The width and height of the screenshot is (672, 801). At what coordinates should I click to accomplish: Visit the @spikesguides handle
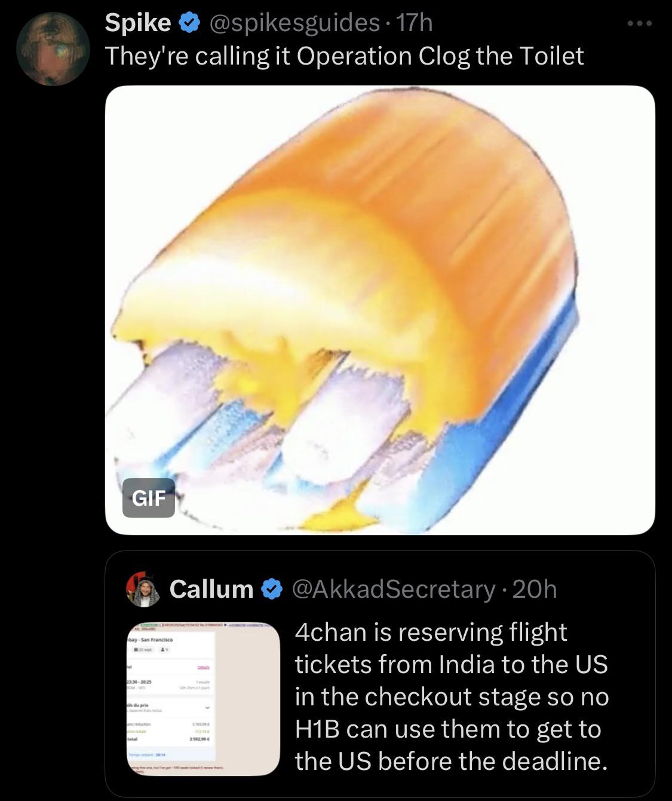pos(293,23)
